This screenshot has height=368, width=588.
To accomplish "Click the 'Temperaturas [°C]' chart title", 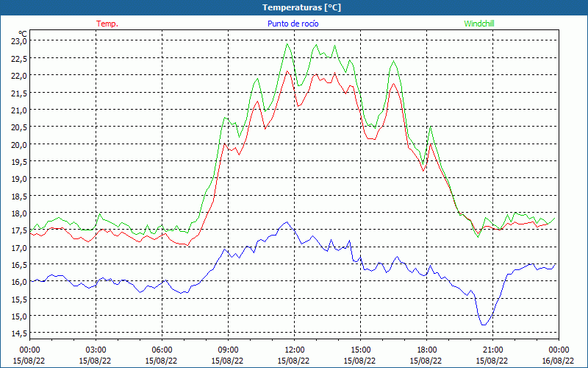I will tap(301, 7).
